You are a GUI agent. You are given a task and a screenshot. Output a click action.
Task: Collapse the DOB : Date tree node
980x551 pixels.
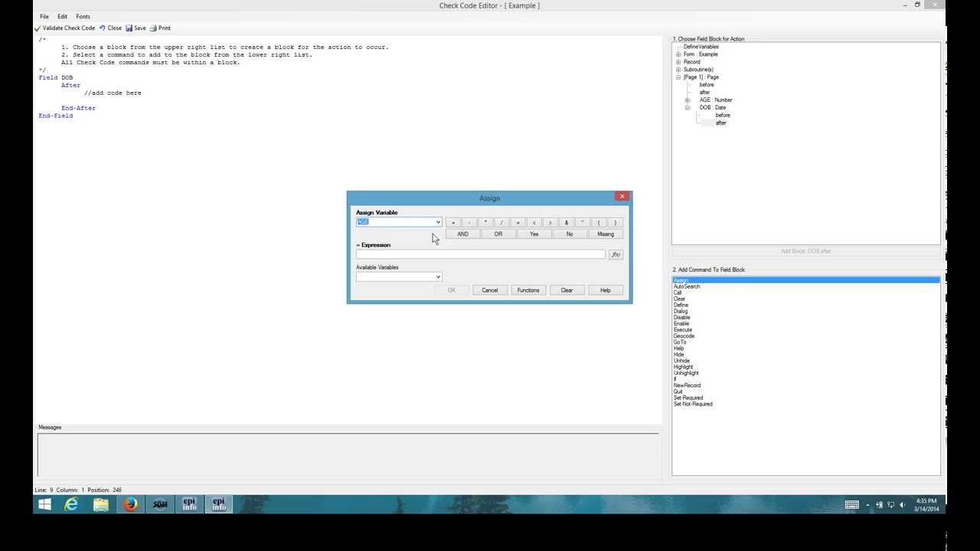(x=688, y=108)
